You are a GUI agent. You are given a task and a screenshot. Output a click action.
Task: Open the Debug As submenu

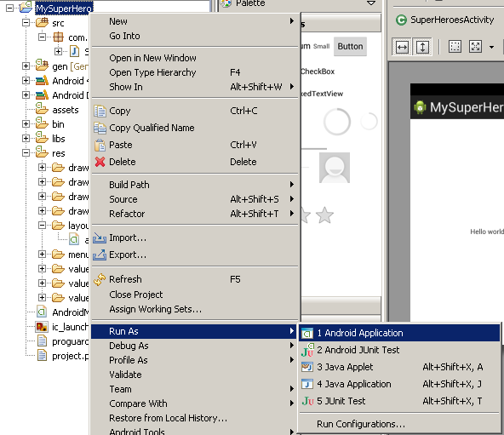(x=195, y=346)
